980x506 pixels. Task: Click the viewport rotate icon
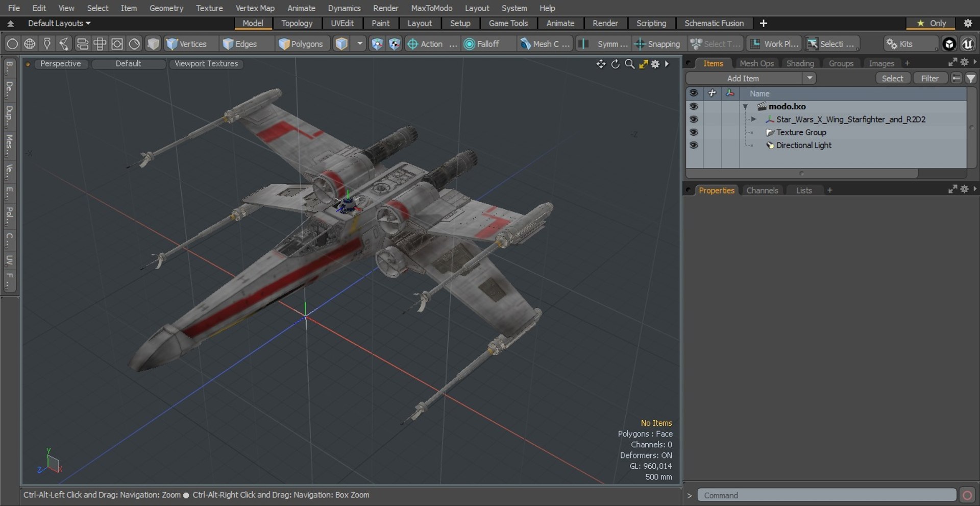coord(615,64)
